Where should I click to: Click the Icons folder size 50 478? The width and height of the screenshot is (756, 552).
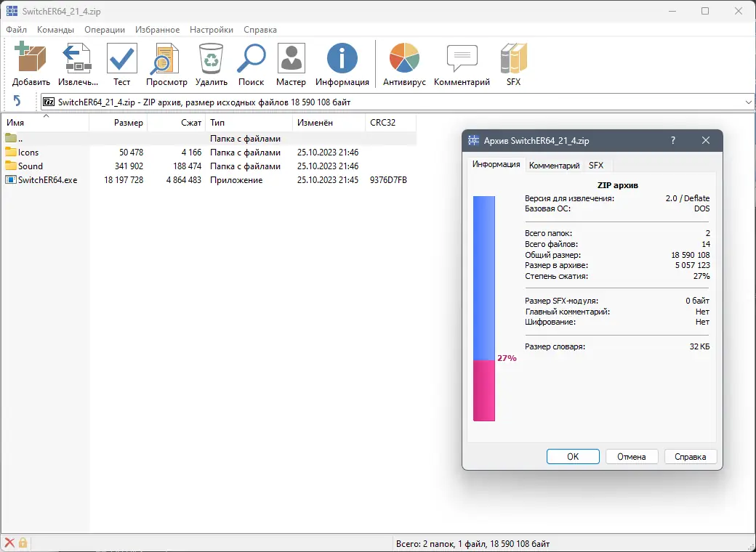coord(131,153)
